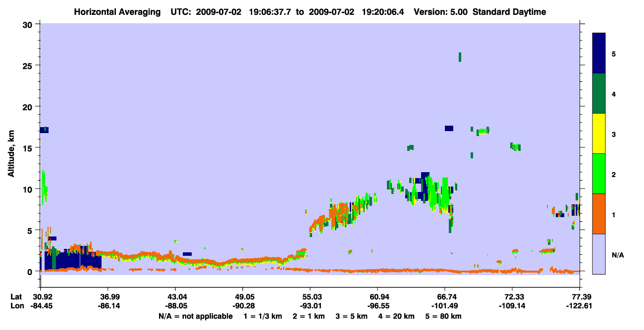
Task: Click the '4 = 20 km' legend text
Action: pyautogui.click(x=397, y=316)
